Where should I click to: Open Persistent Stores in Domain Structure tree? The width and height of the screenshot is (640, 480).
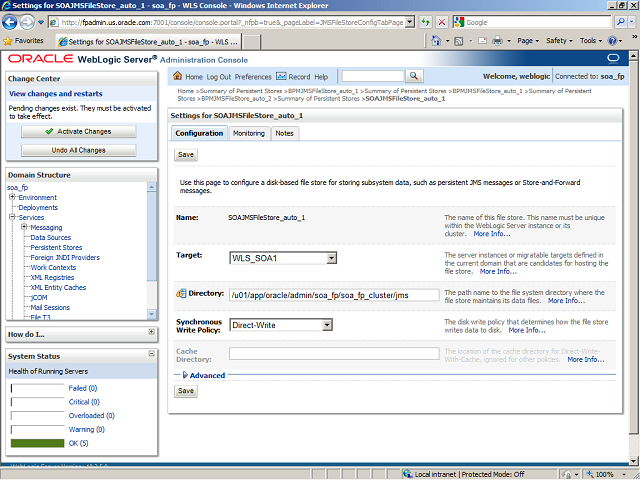pyautogui.click(x=56, y=247)
